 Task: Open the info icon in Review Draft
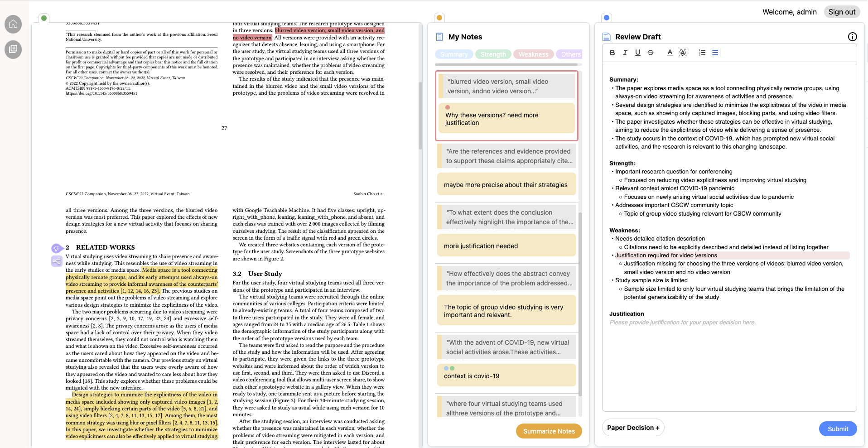tap(852, 37)
